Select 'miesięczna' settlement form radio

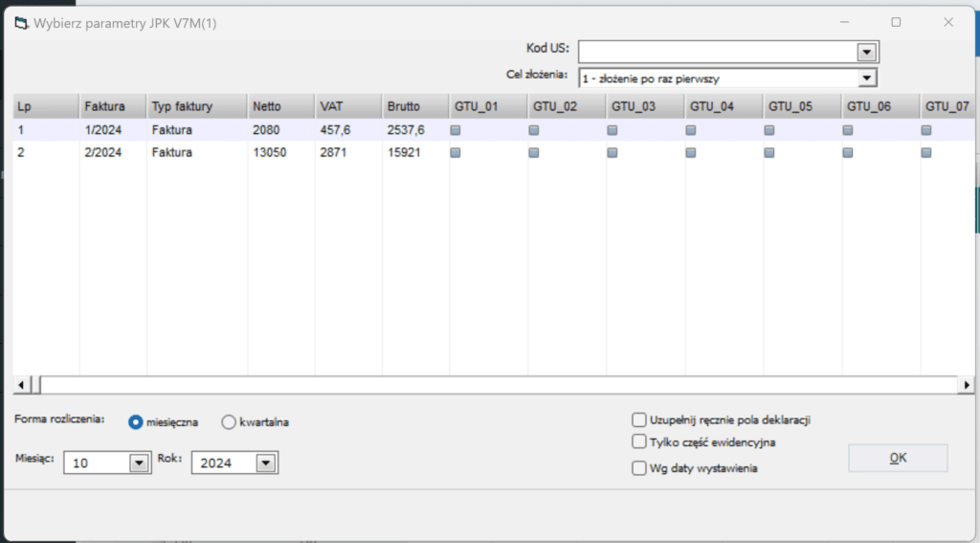coord(136,421)
